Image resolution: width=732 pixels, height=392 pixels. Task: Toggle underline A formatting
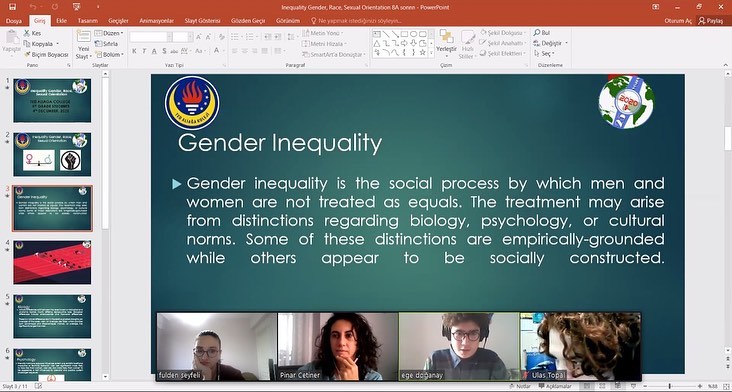154,51
